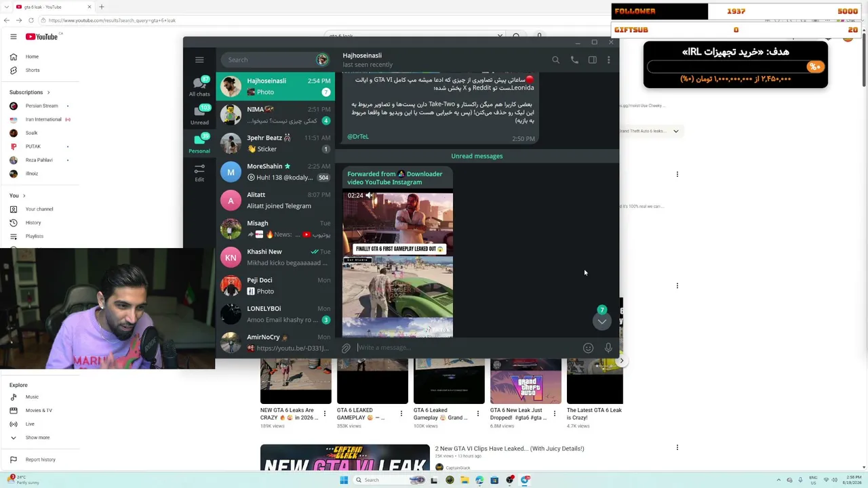868x488 pixels.
Task: Open the Forwarded from Downloader source link
Action: click(395, 178)
